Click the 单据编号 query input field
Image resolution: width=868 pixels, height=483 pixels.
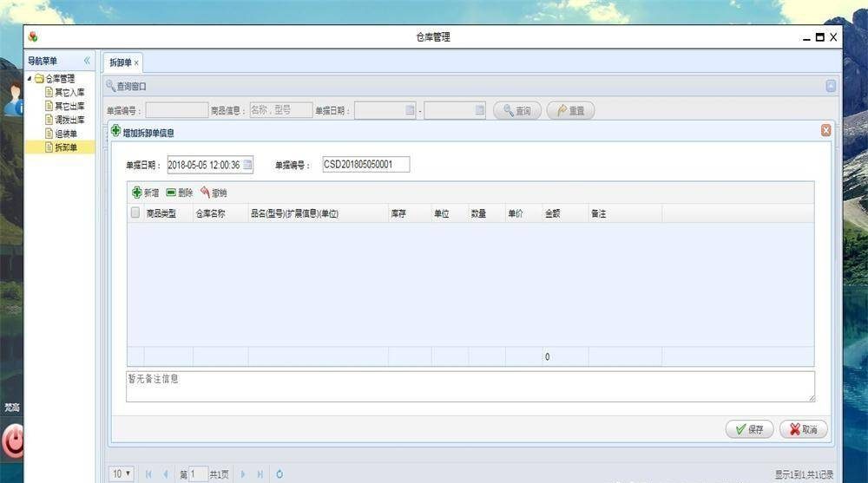pyautogui.click(x=176, y=110)
